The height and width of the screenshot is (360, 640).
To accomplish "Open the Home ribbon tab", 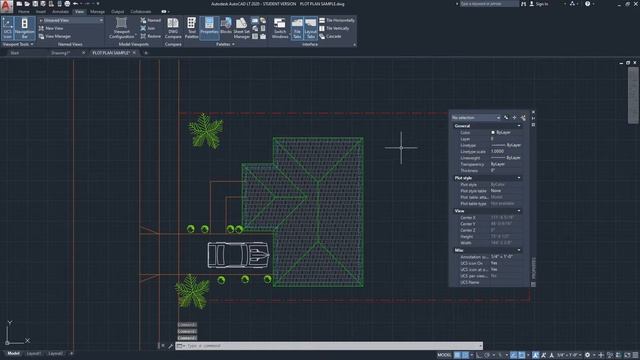I will [x=24, y=12].
